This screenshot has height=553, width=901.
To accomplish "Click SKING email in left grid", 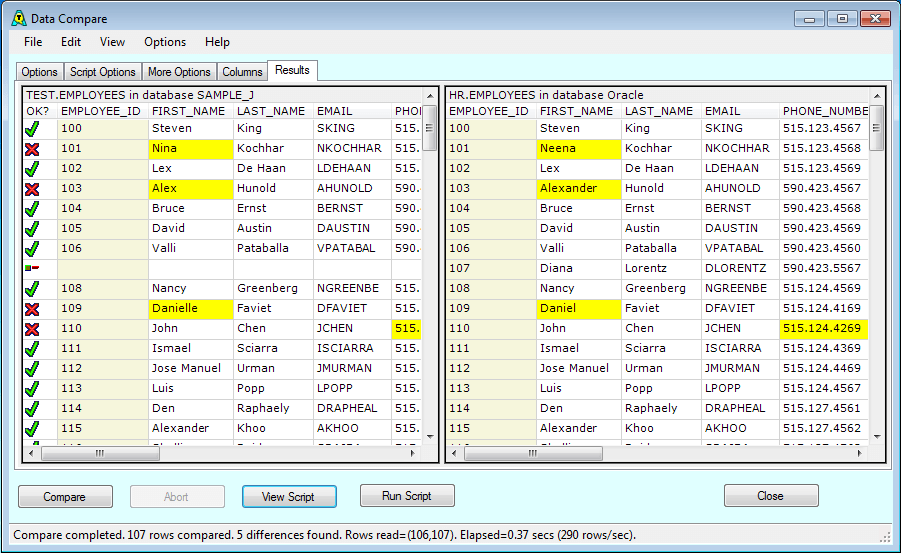I will 336,128.
